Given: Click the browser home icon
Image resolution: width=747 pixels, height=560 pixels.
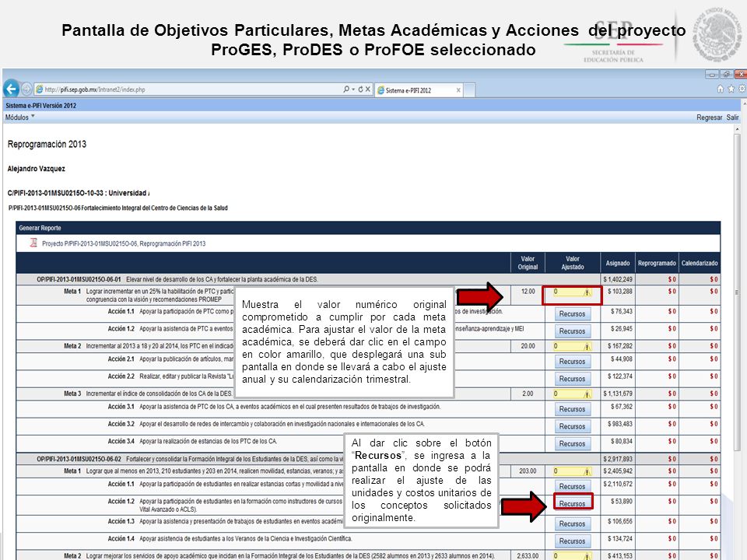Looking at the screenshot, I should click(721, 89).
